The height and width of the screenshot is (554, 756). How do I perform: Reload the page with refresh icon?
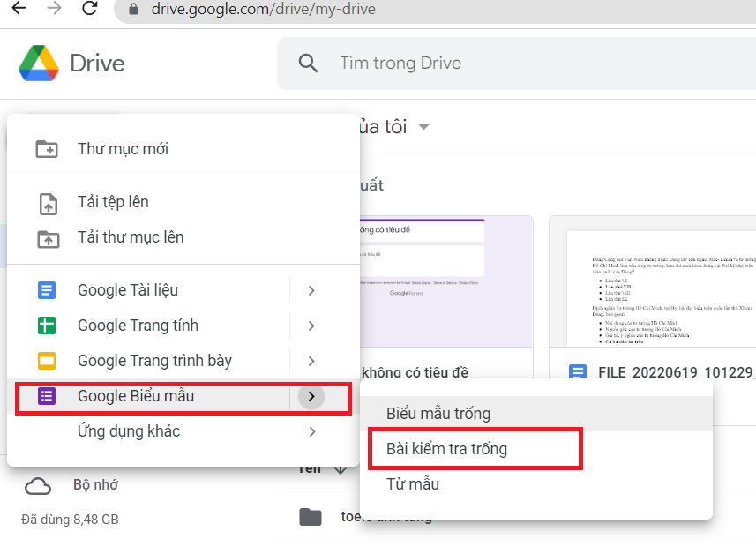click(x=90, y=8)
